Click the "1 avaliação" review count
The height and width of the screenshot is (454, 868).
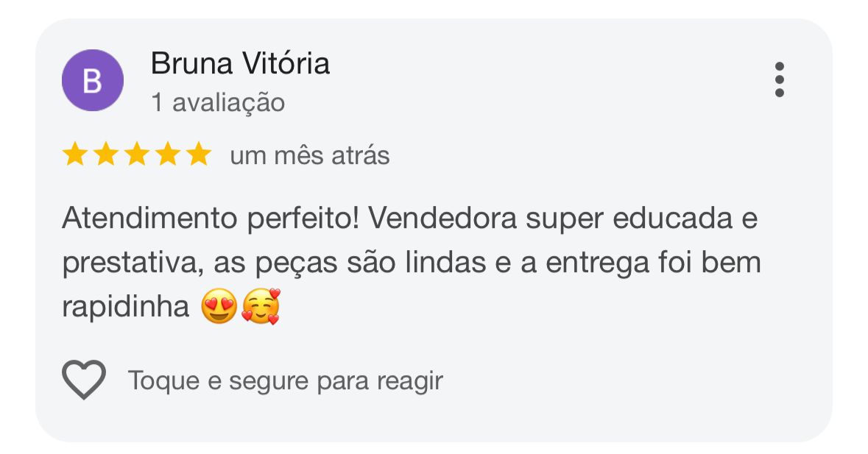[x=217, y=103]
